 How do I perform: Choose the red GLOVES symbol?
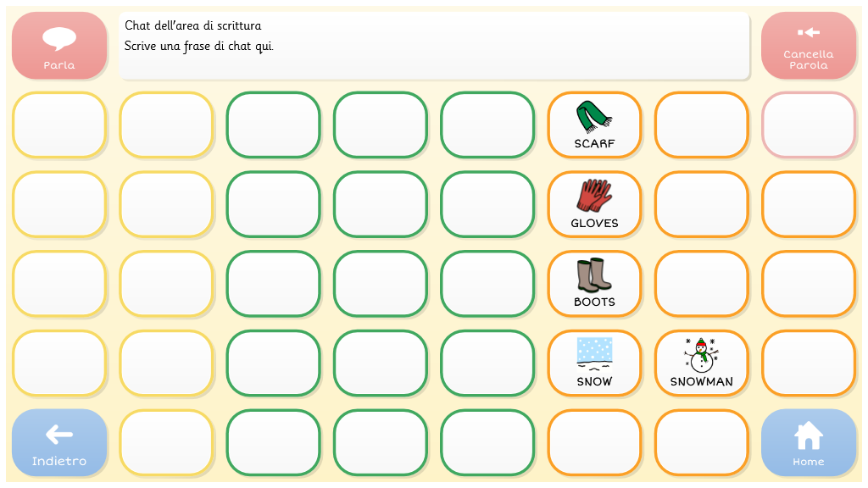pos(594,205)
